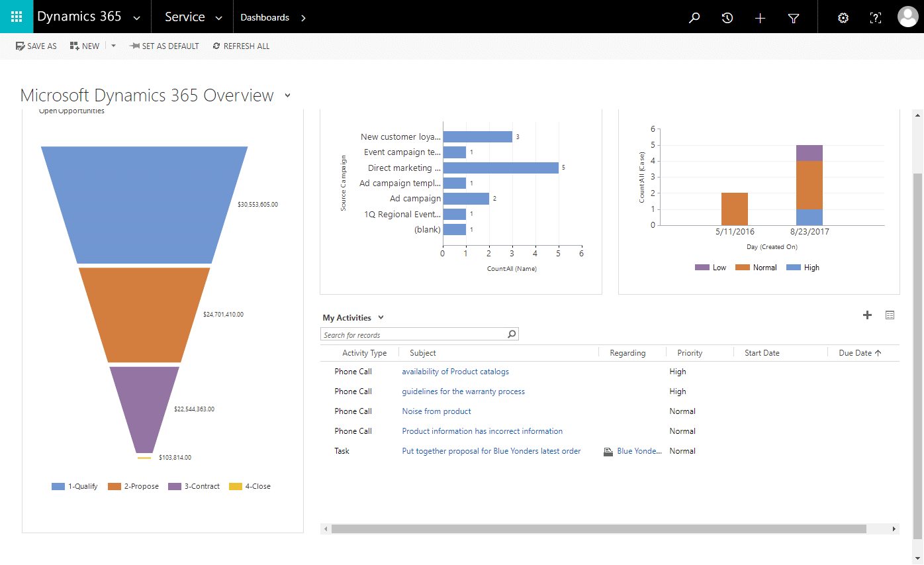This screenshot has height=565, width=924.
Task: Click the Save As toolbar button
Action: click(x=36, y=46)
